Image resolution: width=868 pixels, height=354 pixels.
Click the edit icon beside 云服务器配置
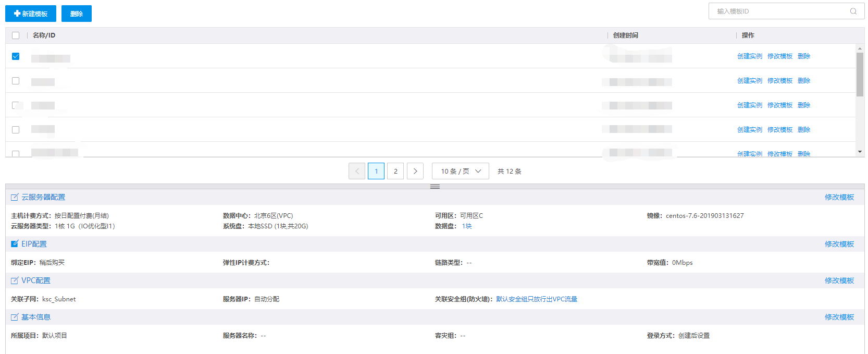tap(15, 197)
